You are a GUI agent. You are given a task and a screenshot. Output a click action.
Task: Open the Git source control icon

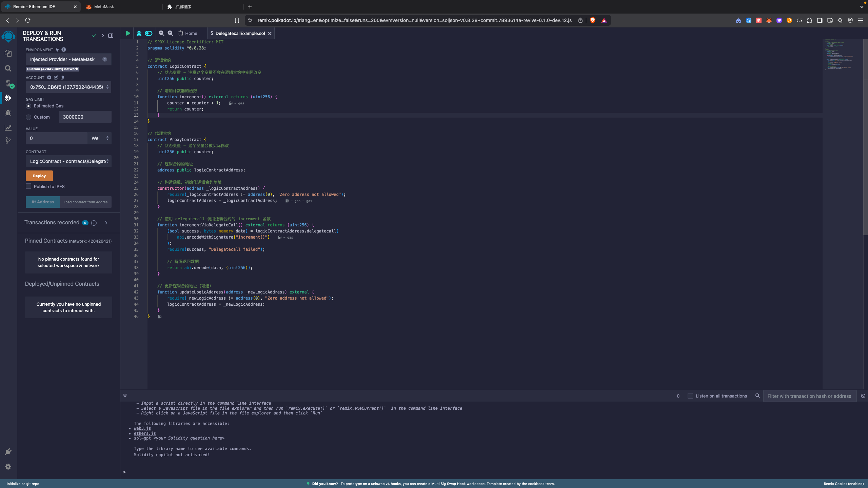8,141
